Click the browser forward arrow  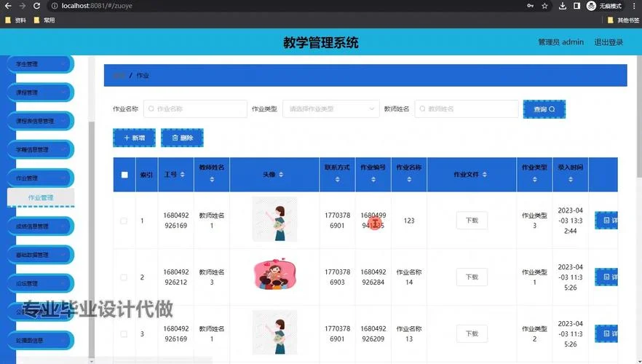(x=22, y=6)
